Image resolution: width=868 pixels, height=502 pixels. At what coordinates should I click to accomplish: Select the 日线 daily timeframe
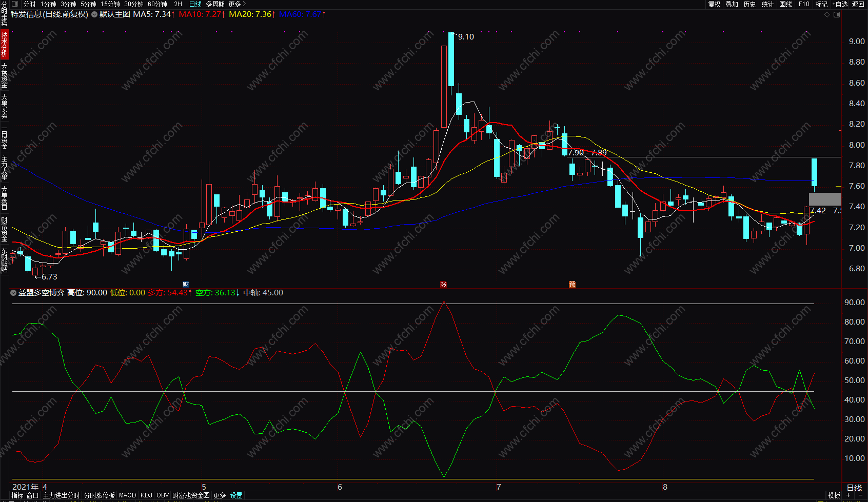[195, 4]
